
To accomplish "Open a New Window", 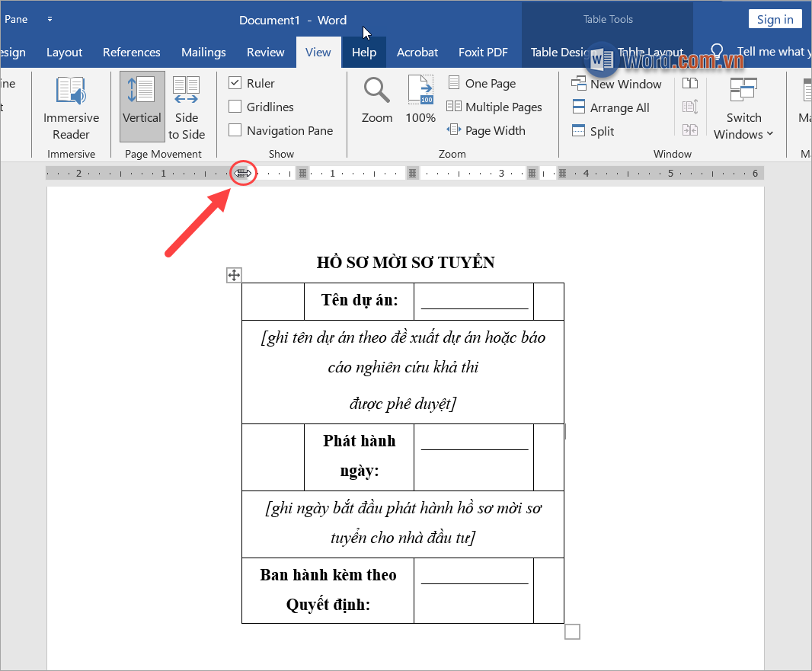I will click(x=617, y=84).
